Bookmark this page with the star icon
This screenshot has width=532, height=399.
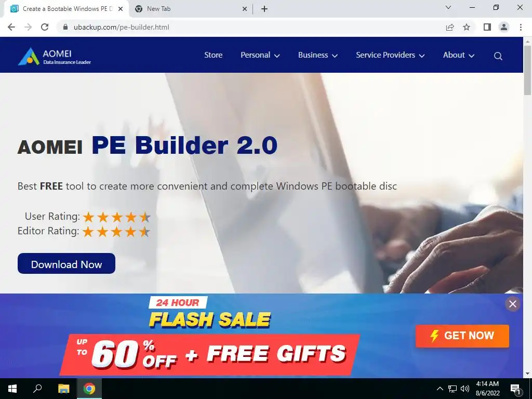pos(467,27)
